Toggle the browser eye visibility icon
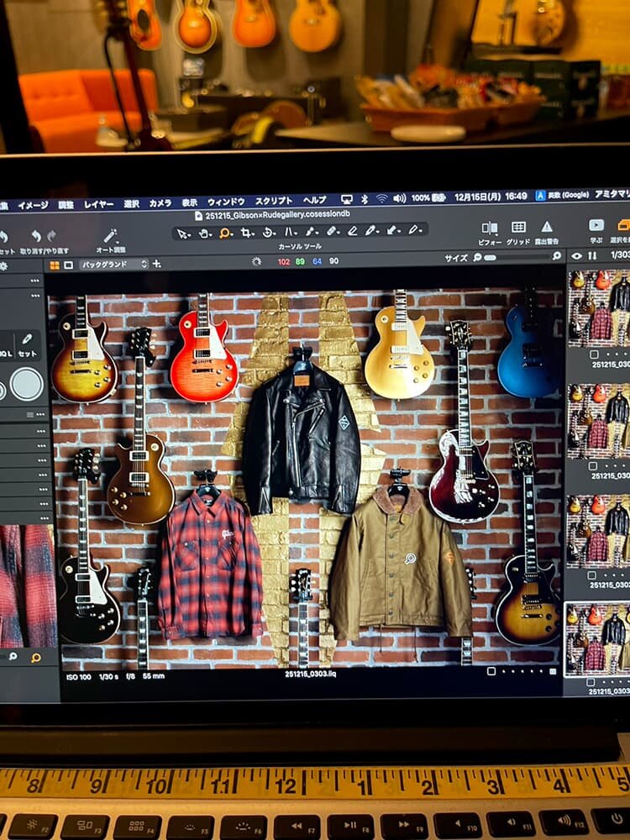 [576, 255]
